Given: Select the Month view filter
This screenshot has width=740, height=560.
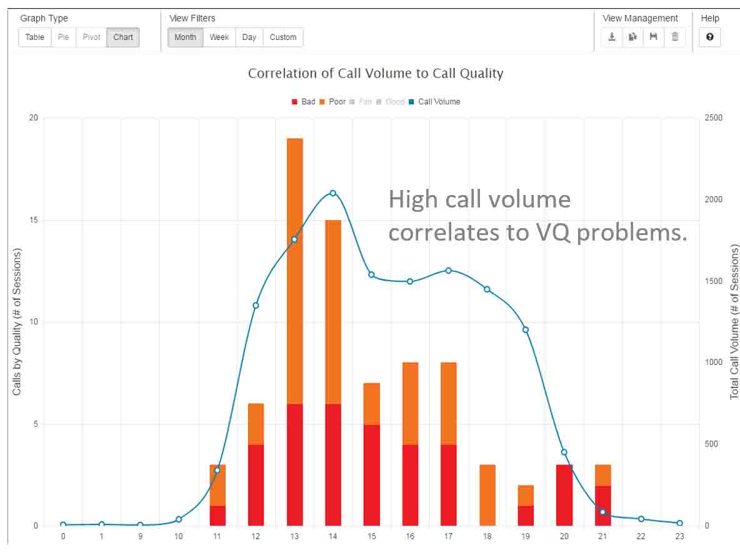Looking at the screenshot, I should tap(185, 37).
